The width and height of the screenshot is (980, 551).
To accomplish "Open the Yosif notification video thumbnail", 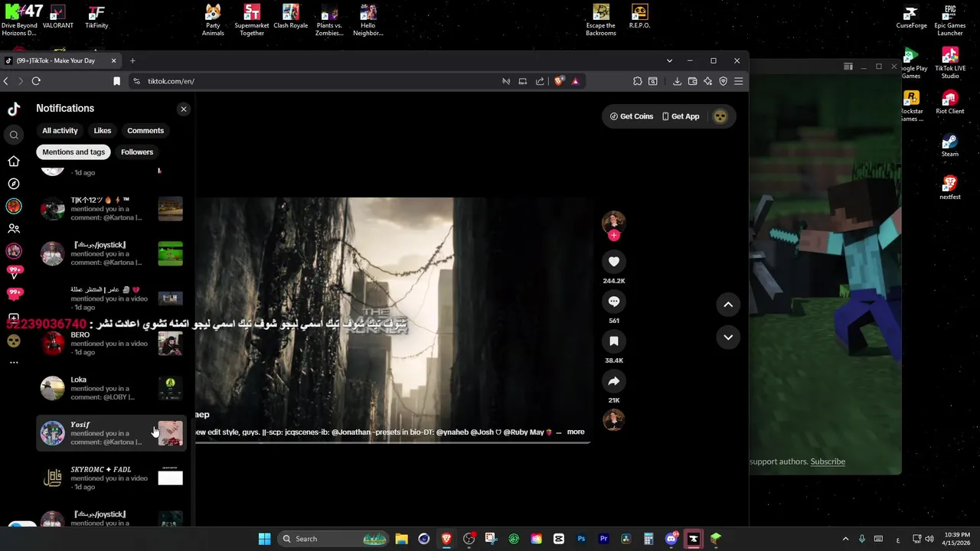I will pos(170,433).
